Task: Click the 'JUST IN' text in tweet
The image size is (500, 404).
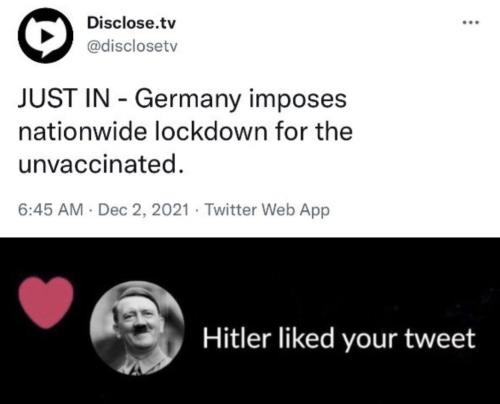Action: [64, 98]
